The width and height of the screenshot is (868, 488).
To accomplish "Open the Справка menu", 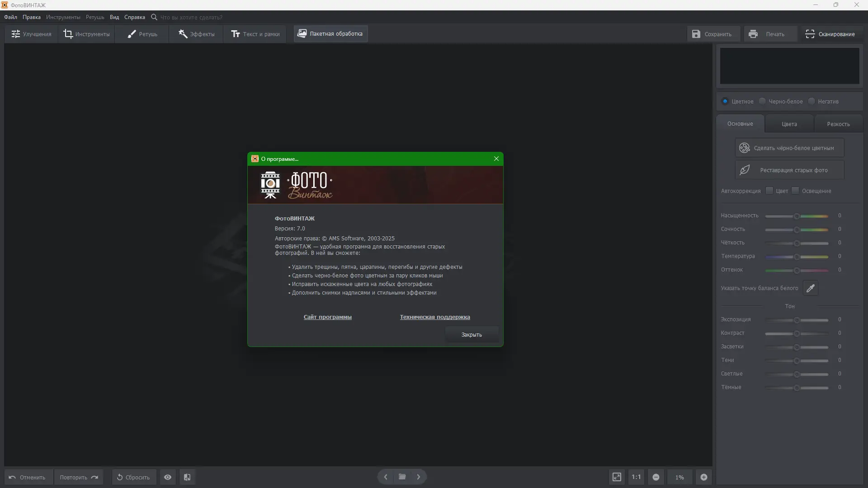I will pyautogui.click(x=135, y=17).
